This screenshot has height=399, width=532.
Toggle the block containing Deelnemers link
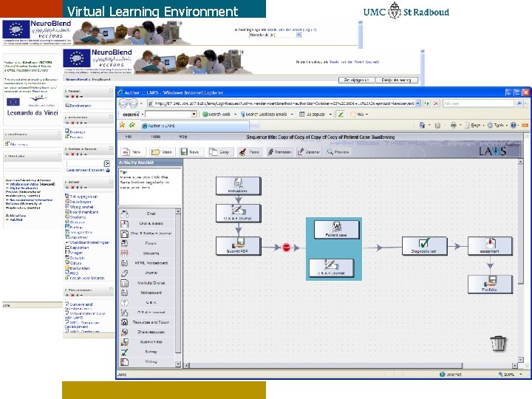click(111, 91)
